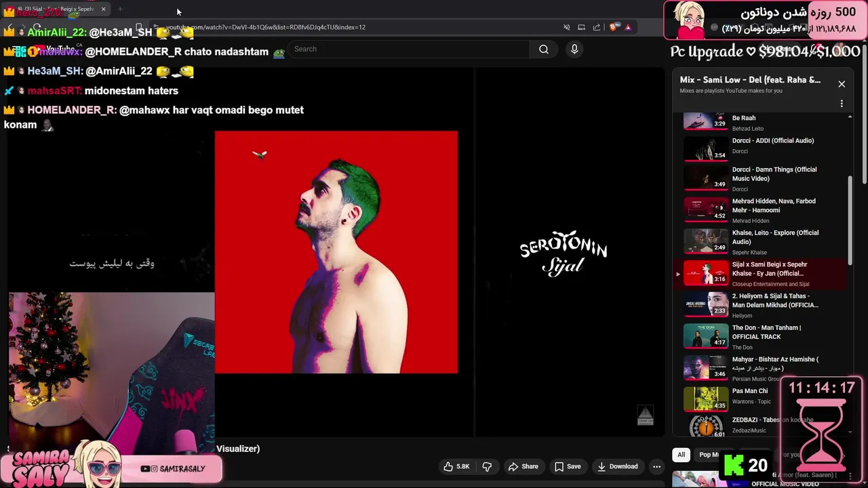Viewport: 868px width, 488px height.
Task: Close the Sijal video browser tab
Action: (x=103, y=9)
